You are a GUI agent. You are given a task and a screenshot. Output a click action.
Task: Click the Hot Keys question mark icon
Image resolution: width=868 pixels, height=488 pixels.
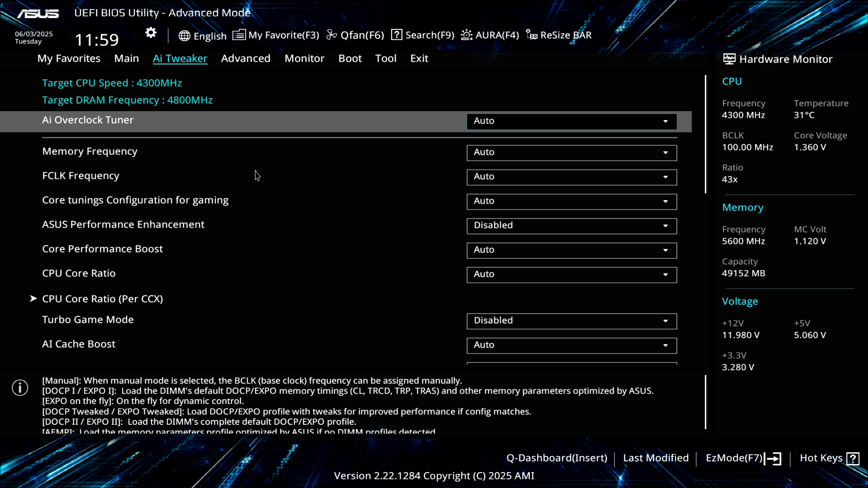853,459
